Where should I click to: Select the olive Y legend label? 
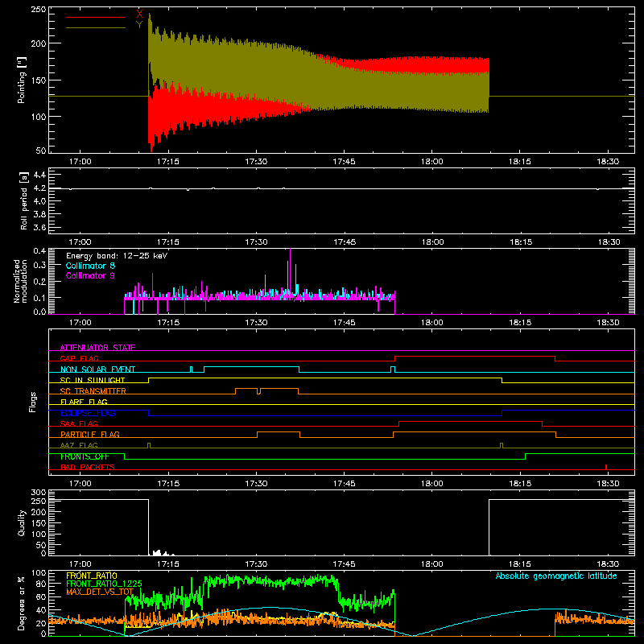point(139,25)
